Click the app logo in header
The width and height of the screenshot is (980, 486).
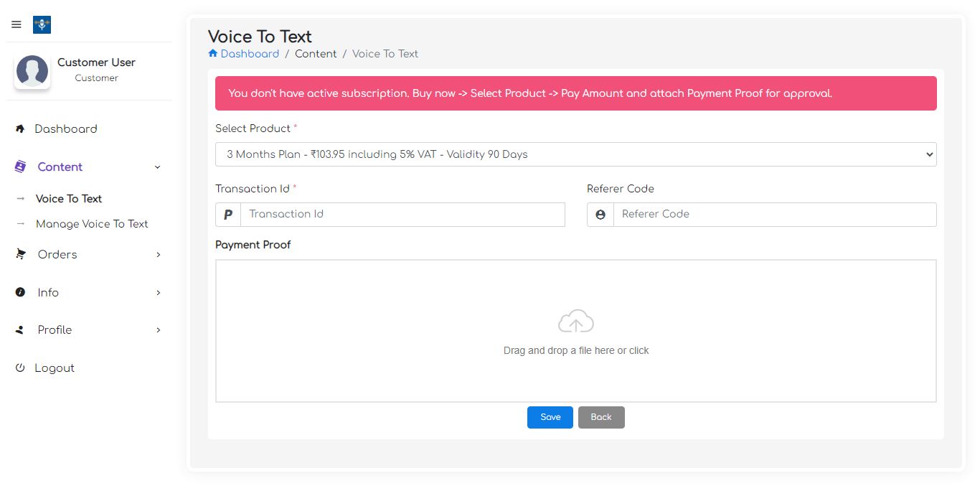[x=42, y=25]
